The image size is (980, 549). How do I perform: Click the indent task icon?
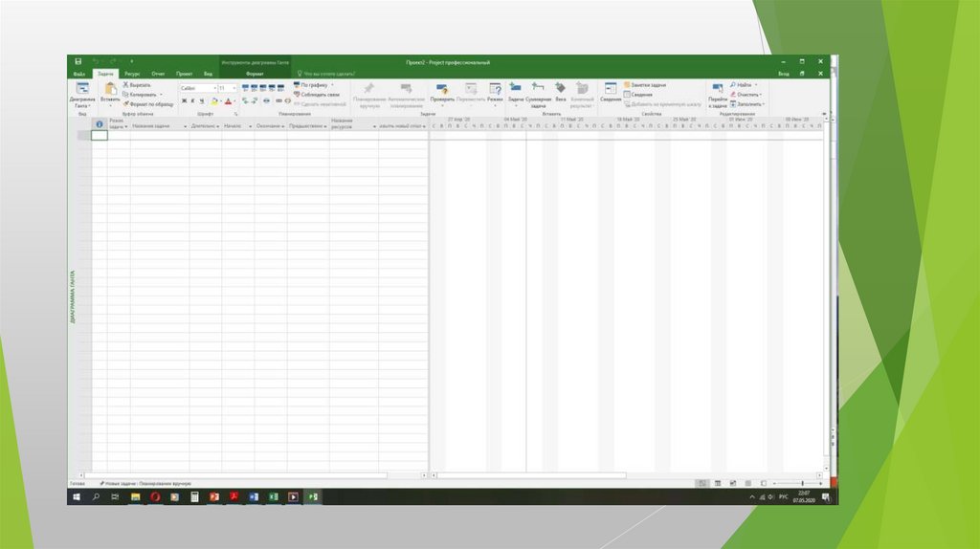pyautogui.click(x=255, y=100)
